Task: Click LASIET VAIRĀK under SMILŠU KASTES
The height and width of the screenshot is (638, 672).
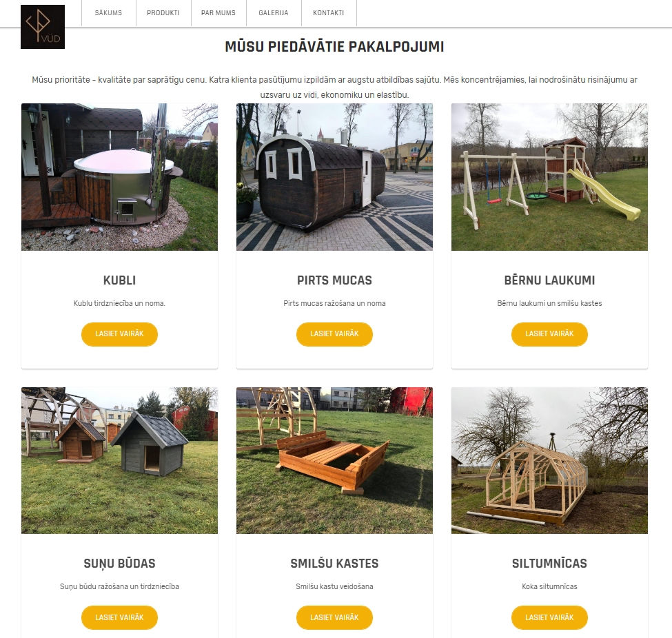Action: (x=335, y=617)
